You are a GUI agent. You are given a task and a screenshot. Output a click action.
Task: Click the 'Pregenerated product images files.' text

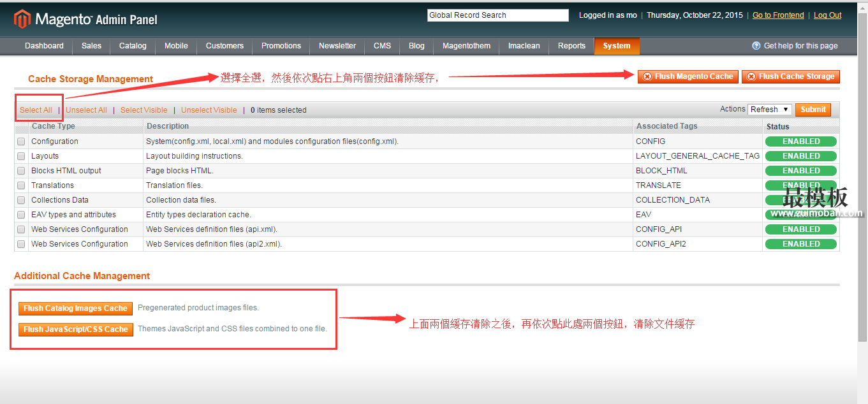(x=198, y=308)
